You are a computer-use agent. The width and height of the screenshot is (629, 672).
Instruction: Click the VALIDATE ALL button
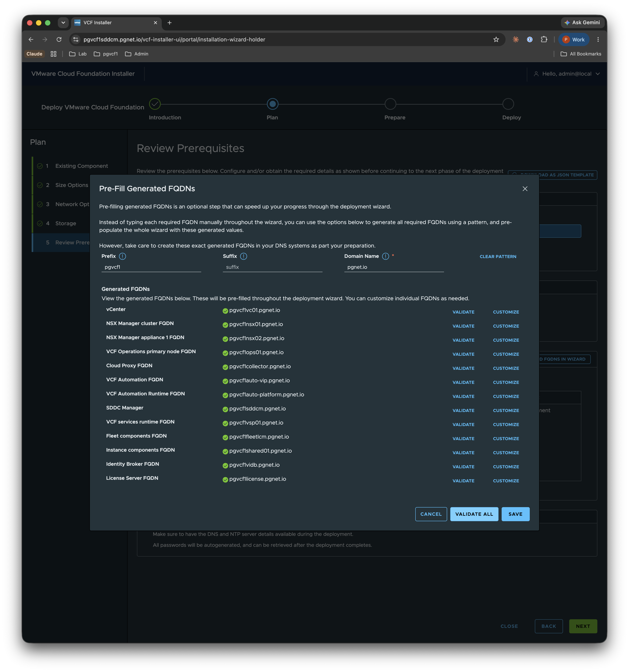coord(474,514)
